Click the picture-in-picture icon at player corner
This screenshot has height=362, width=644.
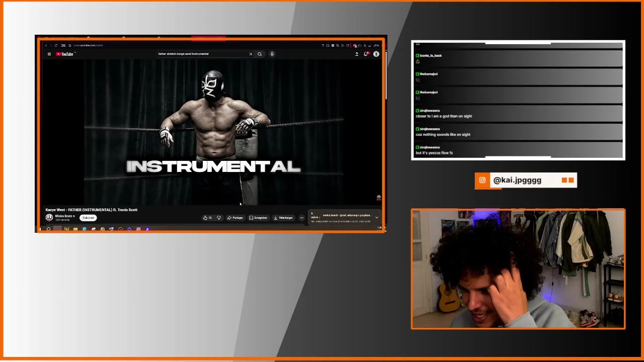tap(379, 198)
